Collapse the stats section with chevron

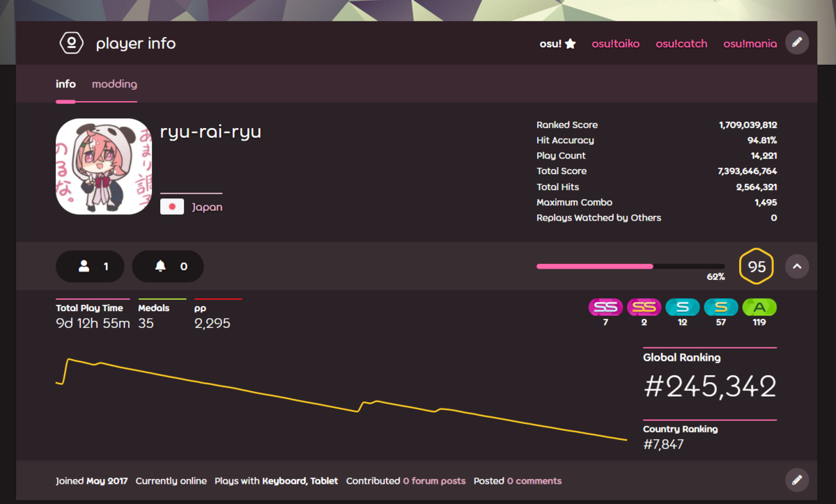pyautogui.click(x=797, y=266)
